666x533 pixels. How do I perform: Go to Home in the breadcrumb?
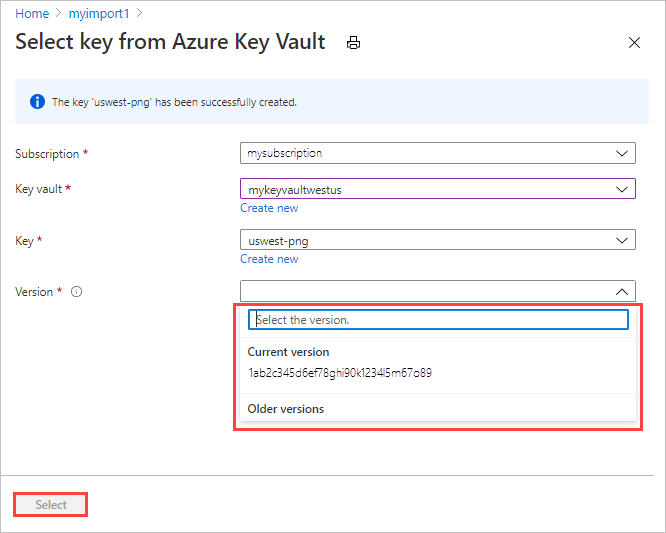[x=32, y=14]
